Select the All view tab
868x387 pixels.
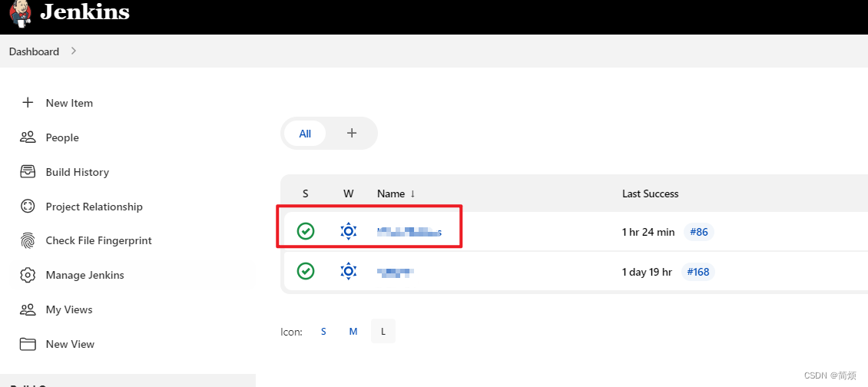pos(305,134)
